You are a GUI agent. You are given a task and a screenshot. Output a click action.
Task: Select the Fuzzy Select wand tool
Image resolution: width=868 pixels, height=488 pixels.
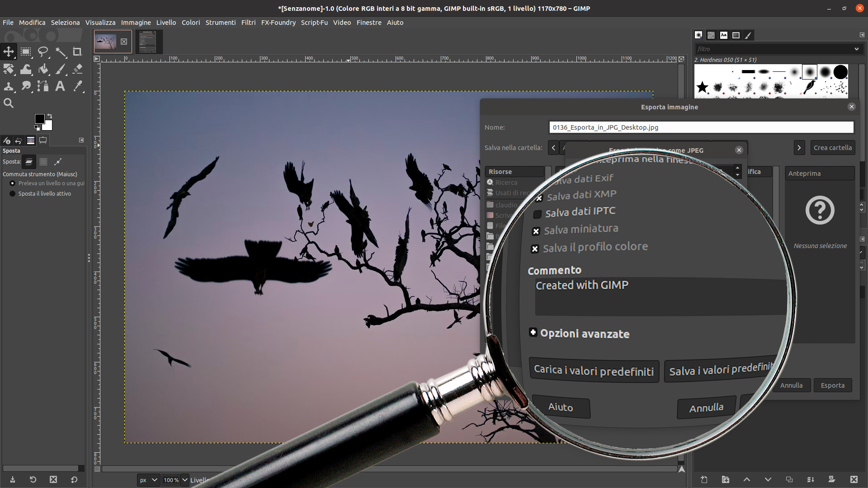click(x=60, y=52)
